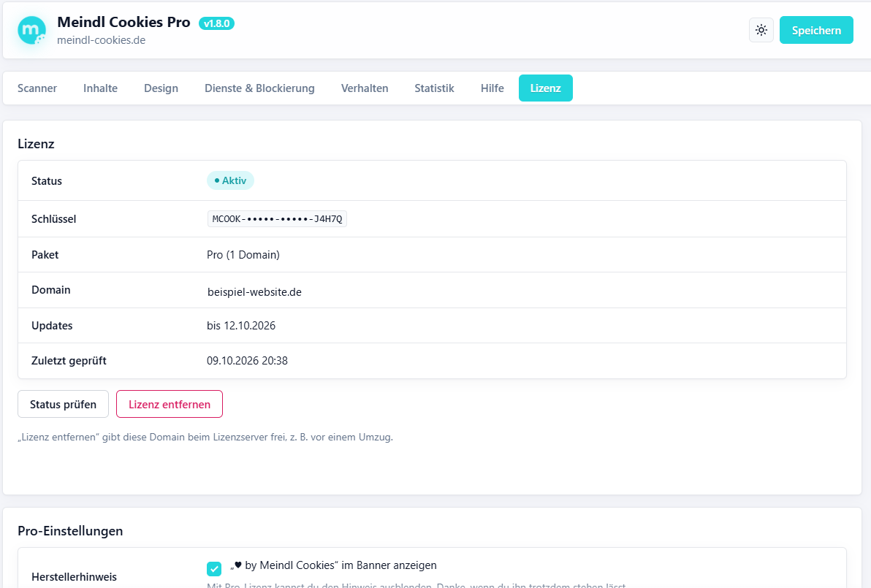Image resolution: width=871 pixels, height=588 pixels.
Task: Click the '♥ by Meindl Cookies' checkbox label
Action: [x=333, y=565]
